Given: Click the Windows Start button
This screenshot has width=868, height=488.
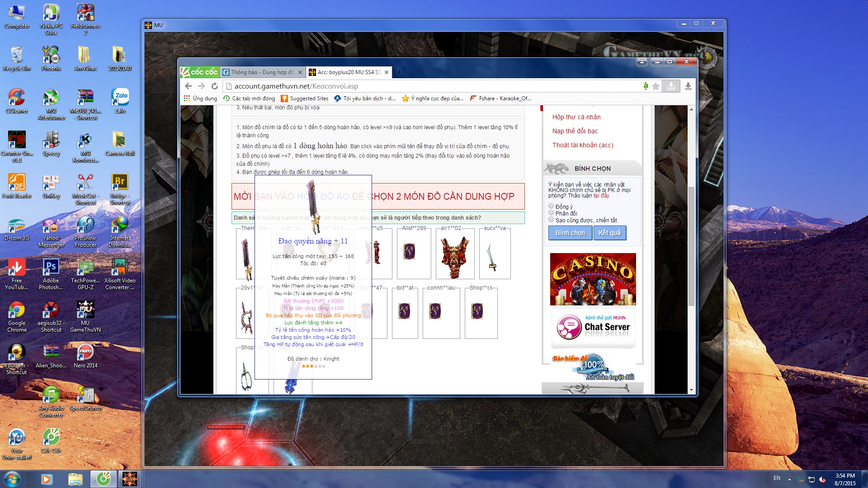Looking at the screenshot, I should (x=12, y=479).
